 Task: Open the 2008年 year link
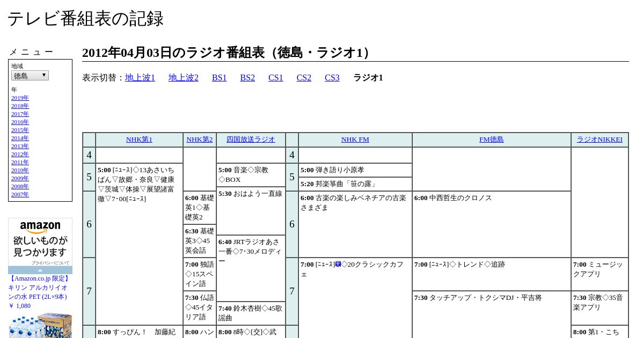(x=20, y=186)
